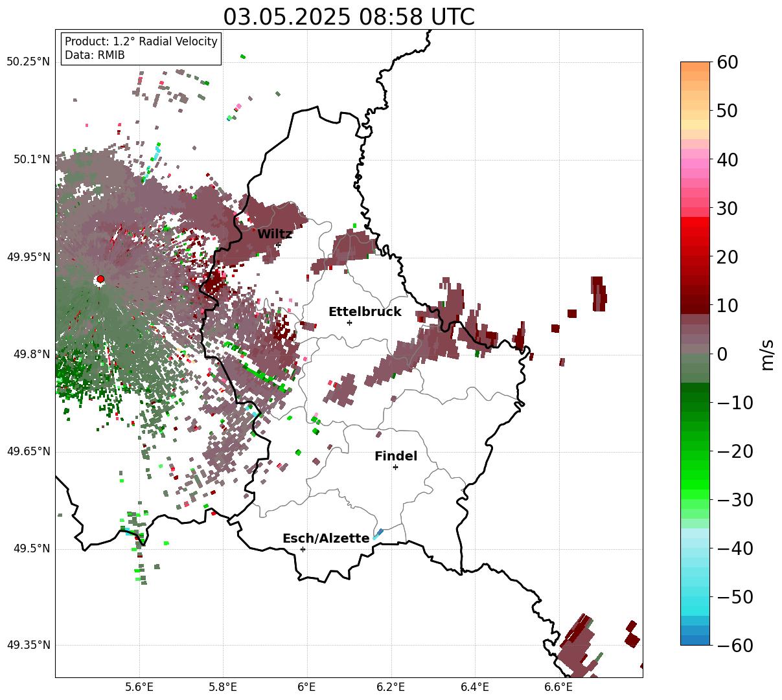Click the Wiltz city label
Screen dimensions: 782x700
click(275, 234)
